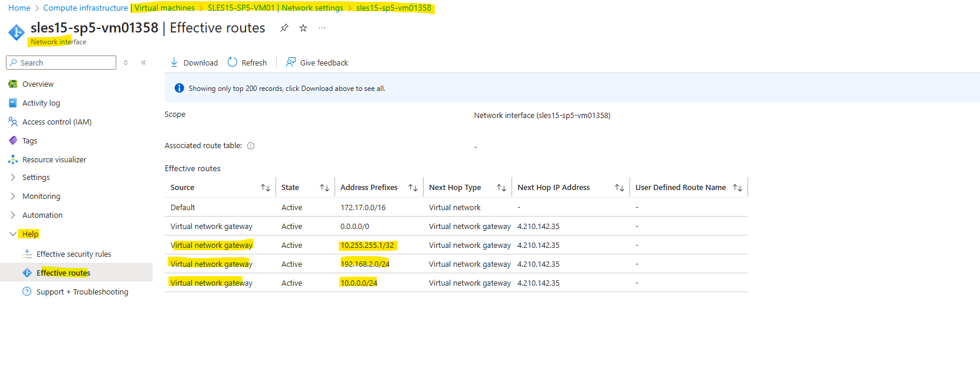Click the Support + Troubleshooting icon
980x386 pixels.
(27, 292)
